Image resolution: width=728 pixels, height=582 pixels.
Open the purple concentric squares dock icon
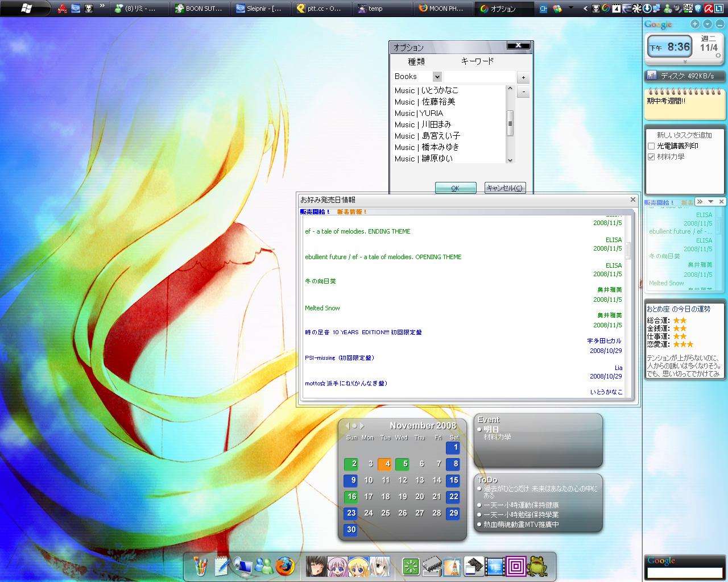(516, 566)
